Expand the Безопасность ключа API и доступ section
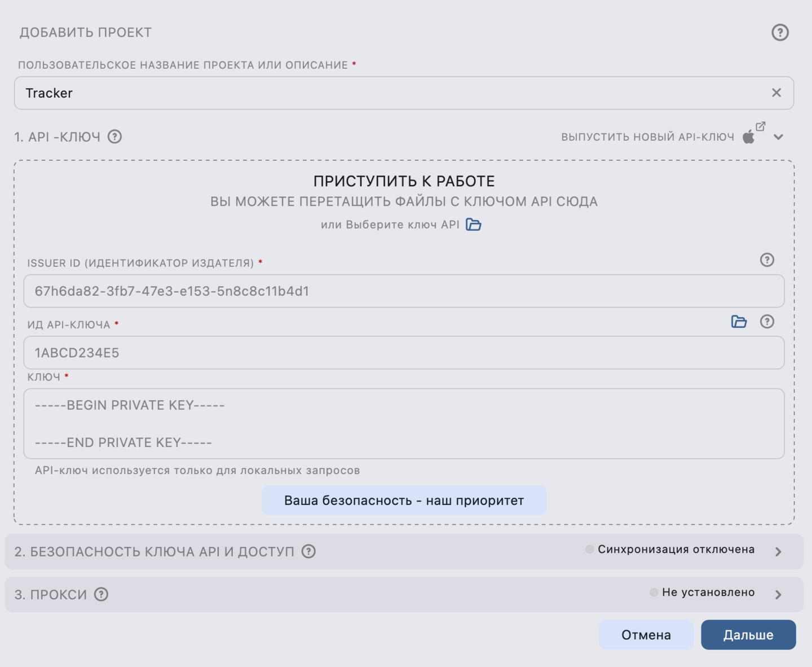 [x=778, y=552]
